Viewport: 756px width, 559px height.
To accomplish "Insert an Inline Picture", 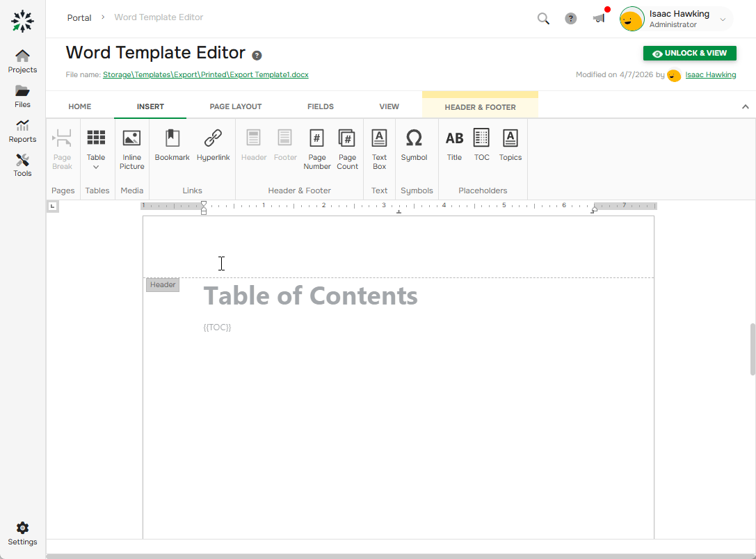I will tap(131, 149).
